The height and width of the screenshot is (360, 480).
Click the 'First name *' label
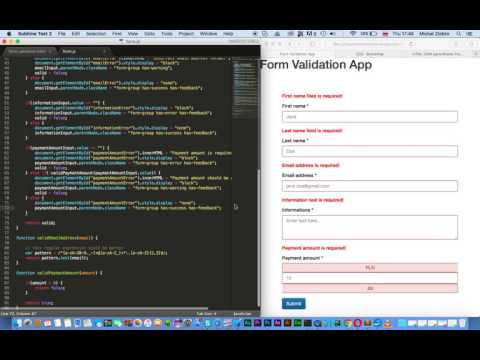pyautogui.click(x=295, y=106)
